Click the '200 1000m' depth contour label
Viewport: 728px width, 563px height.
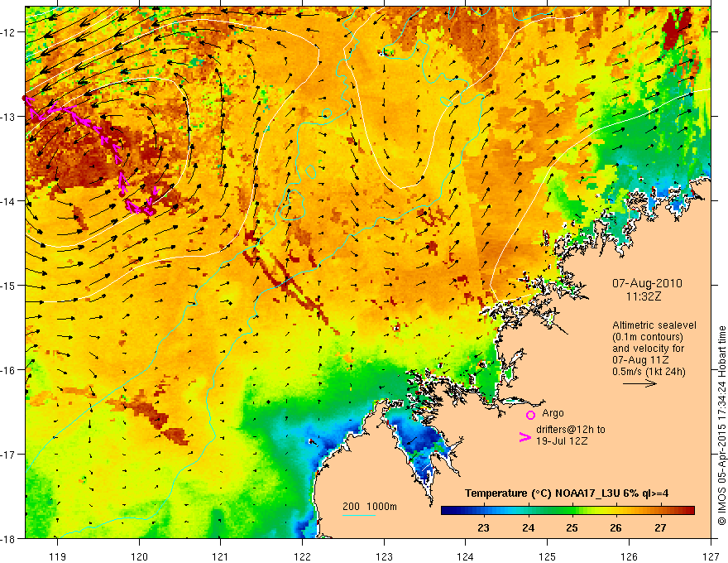[x=370, y=507]
